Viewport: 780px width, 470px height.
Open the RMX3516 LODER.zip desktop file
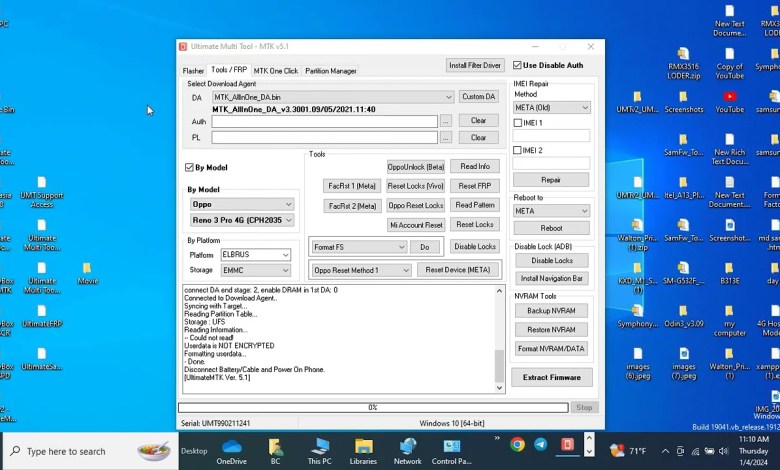(684, 63)
